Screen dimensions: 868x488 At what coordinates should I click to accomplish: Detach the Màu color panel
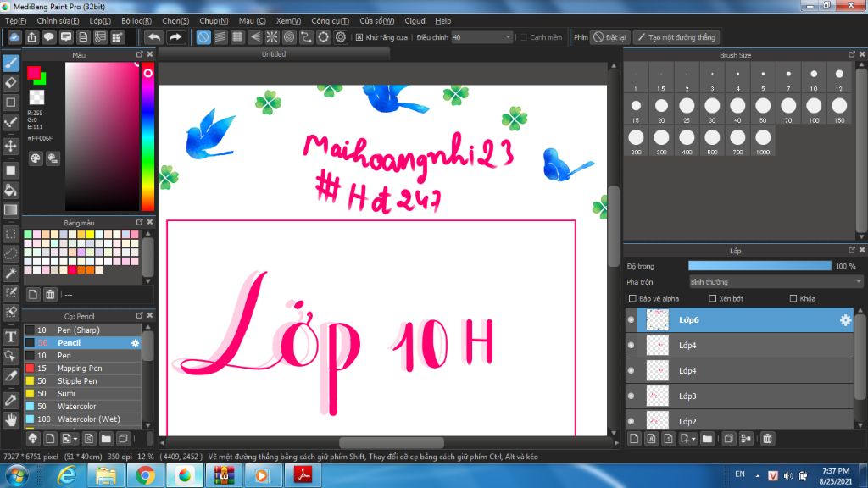[140, 54]
